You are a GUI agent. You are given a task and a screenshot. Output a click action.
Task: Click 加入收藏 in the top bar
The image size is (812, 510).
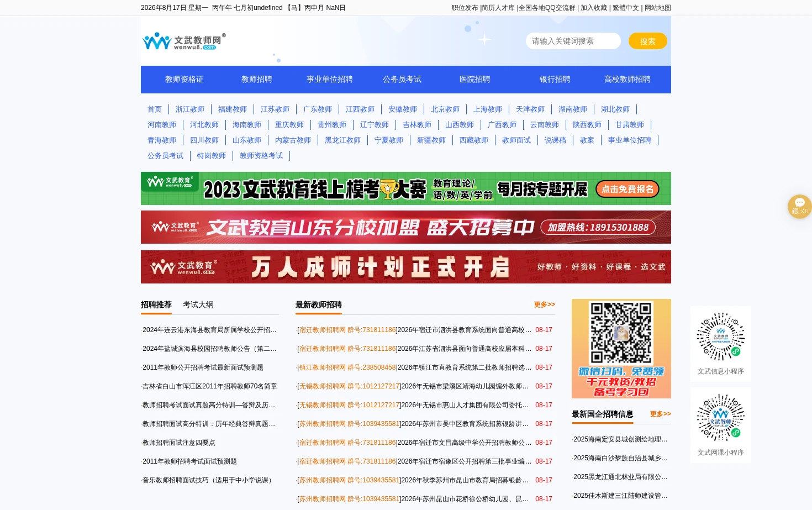pyautogui.click(x=594, y=8)
